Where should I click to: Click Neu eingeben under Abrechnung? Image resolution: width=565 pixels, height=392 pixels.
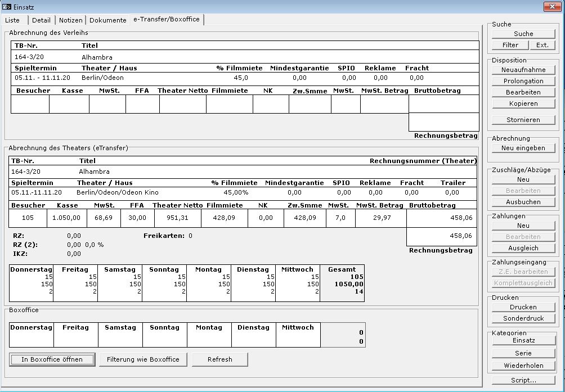523,148
